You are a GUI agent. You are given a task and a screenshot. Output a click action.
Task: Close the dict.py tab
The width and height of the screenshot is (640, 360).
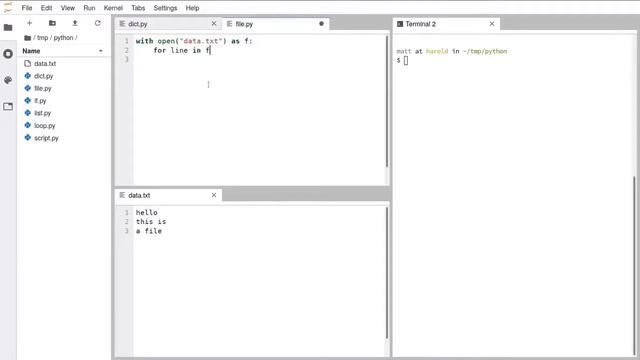(214, 24)
